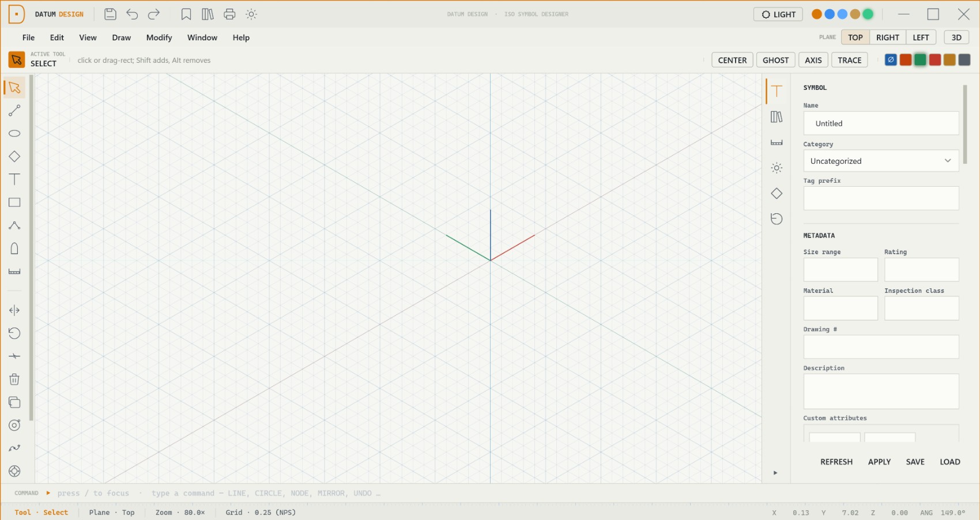Click the APPLY button
980x520 pixels.
(879, 462)
